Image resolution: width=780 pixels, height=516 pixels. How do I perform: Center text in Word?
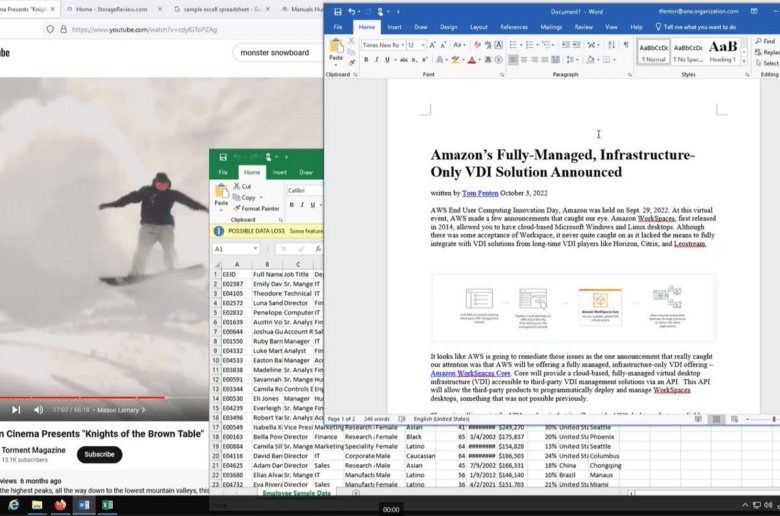(x=524, y=60)
